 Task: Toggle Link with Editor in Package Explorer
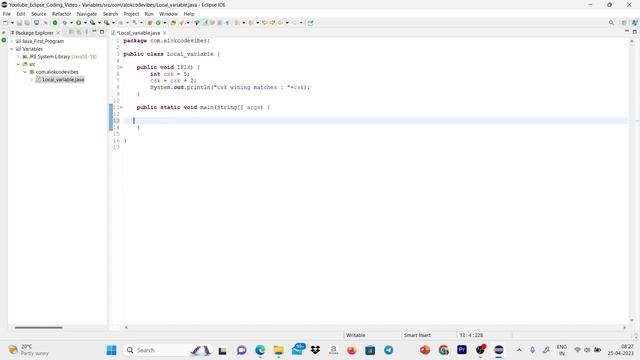[79, 32]
